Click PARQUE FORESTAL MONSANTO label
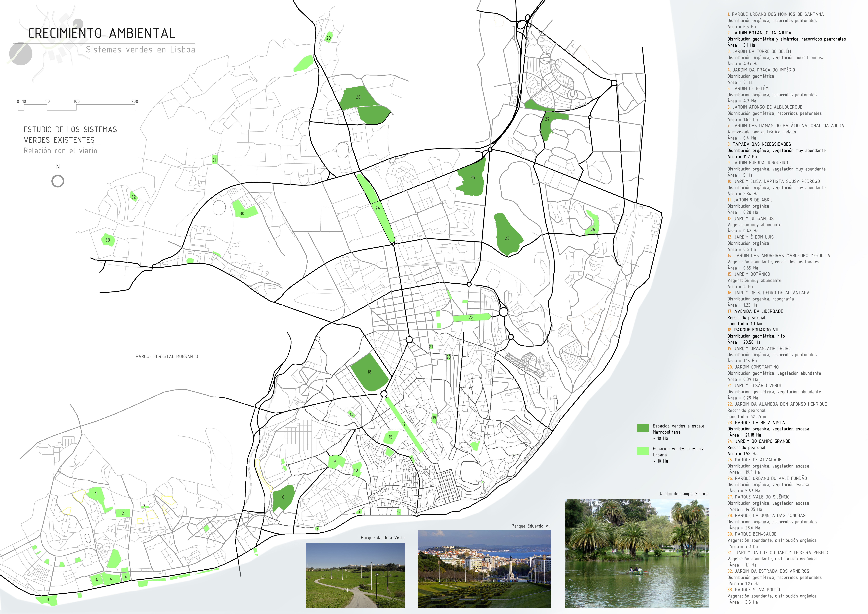 coord(167,356)
